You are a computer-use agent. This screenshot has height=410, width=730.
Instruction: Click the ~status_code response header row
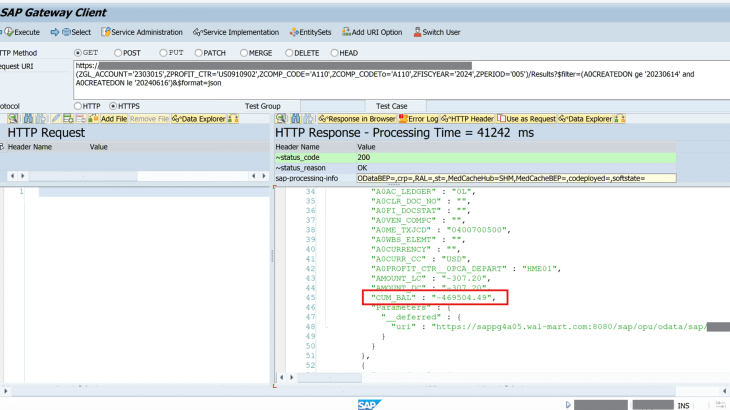pyautogui.click(x=475, y=157)
